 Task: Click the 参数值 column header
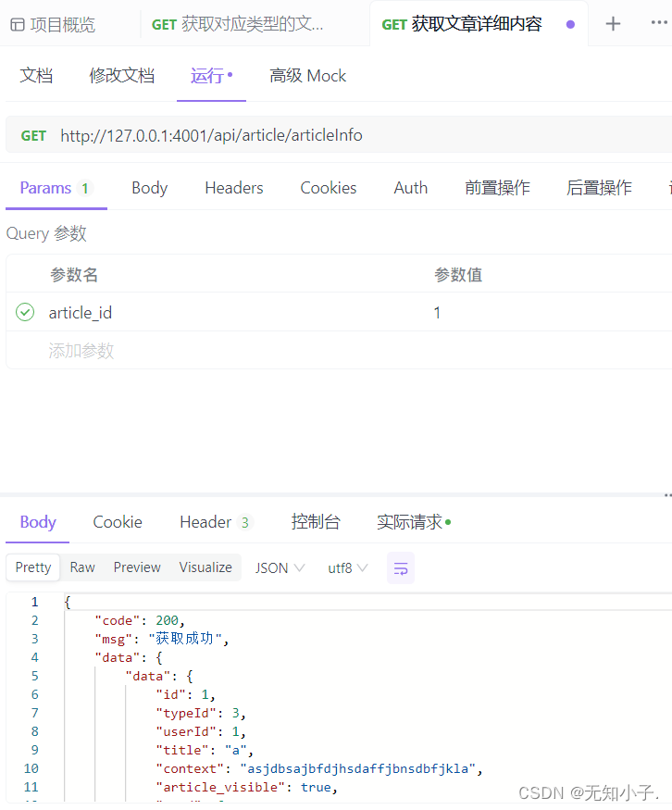pos(458,274)
